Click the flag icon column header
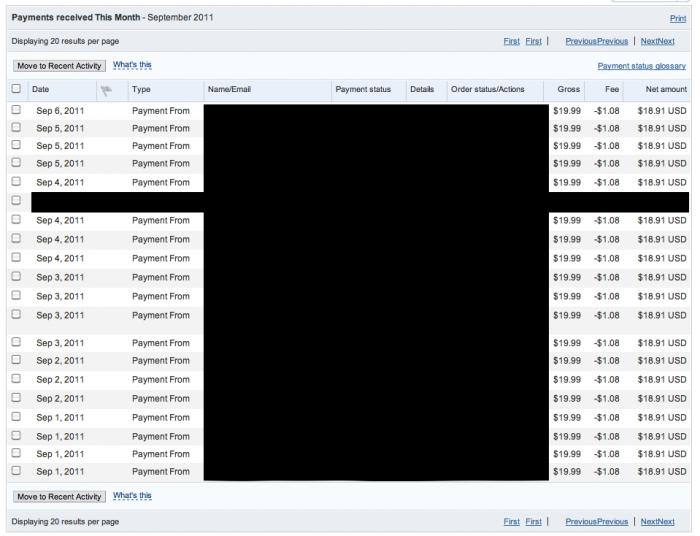Viewport: 700px width, 536px height. pyautogui.click(x=106, y=90)
